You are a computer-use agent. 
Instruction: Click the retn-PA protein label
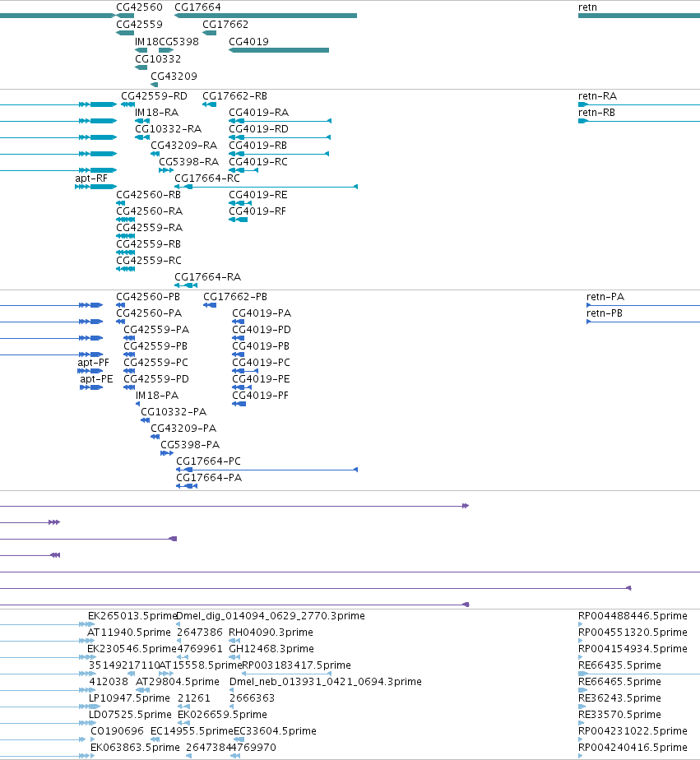(x=605, y=297)
